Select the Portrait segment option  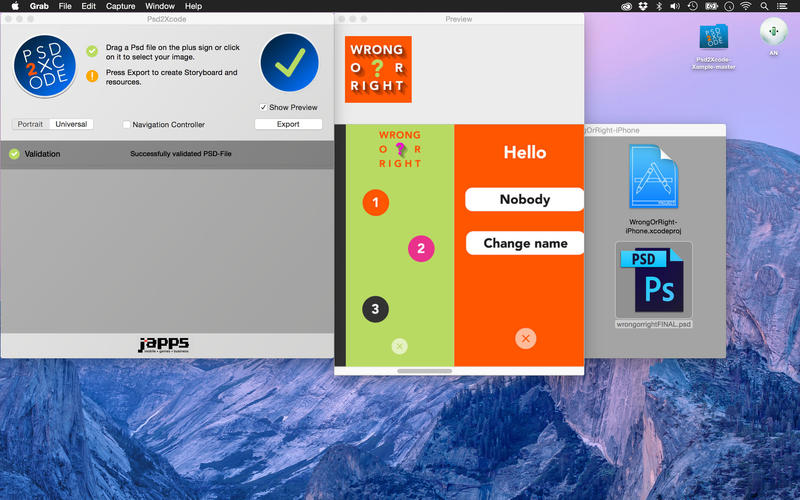30,124
